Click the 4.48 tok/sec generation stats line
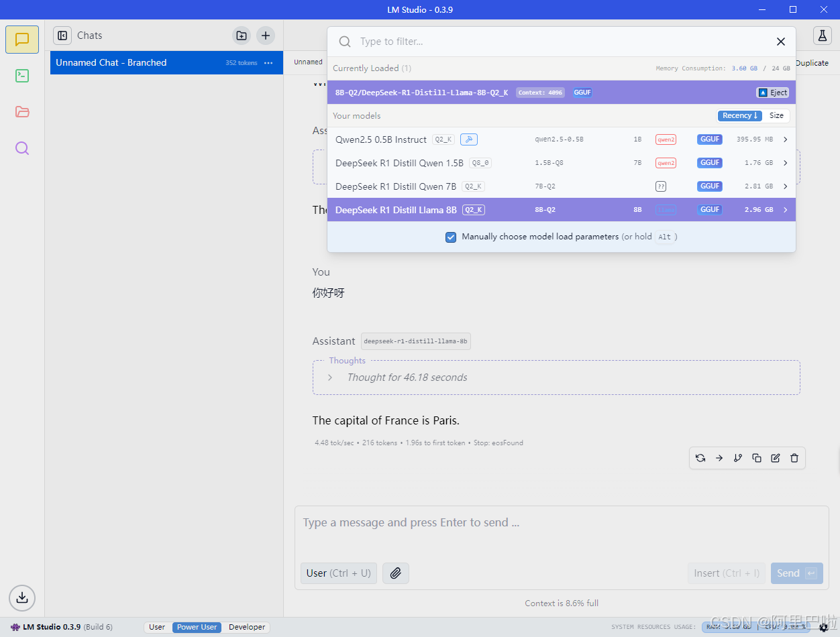Image resolution: width=840 pixels, height=637 pixels. click(x=419, y=443)
